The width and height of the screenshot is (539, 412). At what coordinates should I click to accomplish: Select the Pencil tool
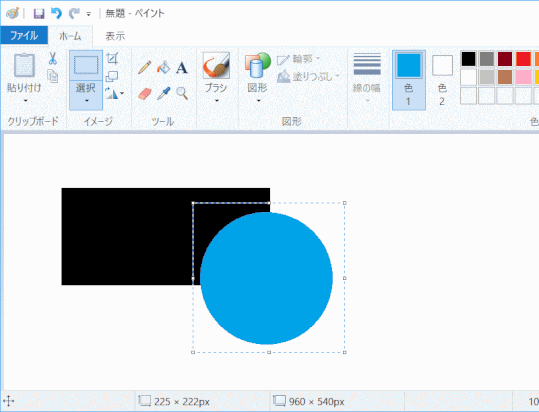point(144,67)
